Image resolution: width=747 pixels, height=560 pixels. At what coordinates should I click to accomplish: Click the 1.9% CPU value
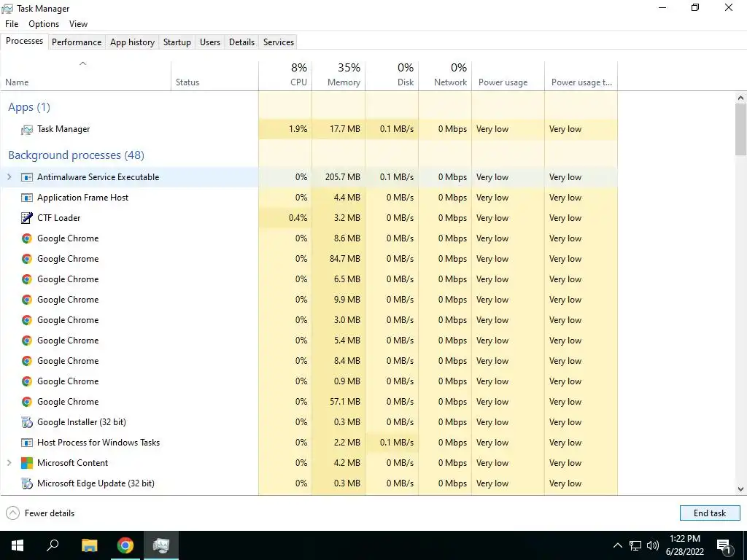click(x=298, y=129)
